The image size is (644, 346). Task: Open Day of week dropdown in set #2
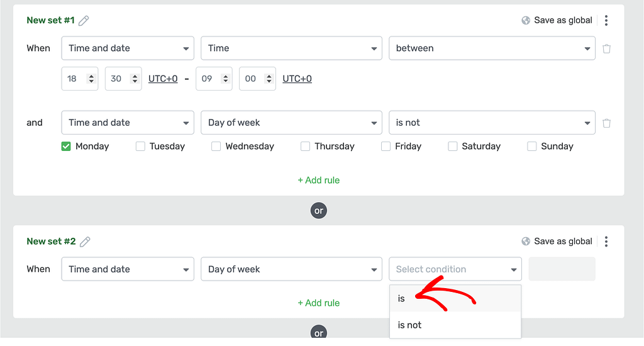coord(291,269)
